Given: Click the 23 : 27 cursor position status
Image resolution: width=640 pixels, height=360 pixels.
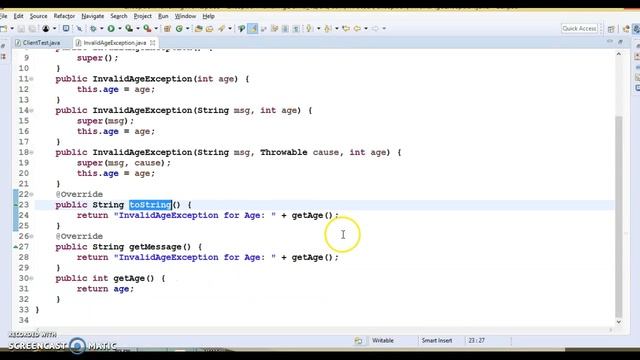Looking at the screenshot, I should coord(476,340).
